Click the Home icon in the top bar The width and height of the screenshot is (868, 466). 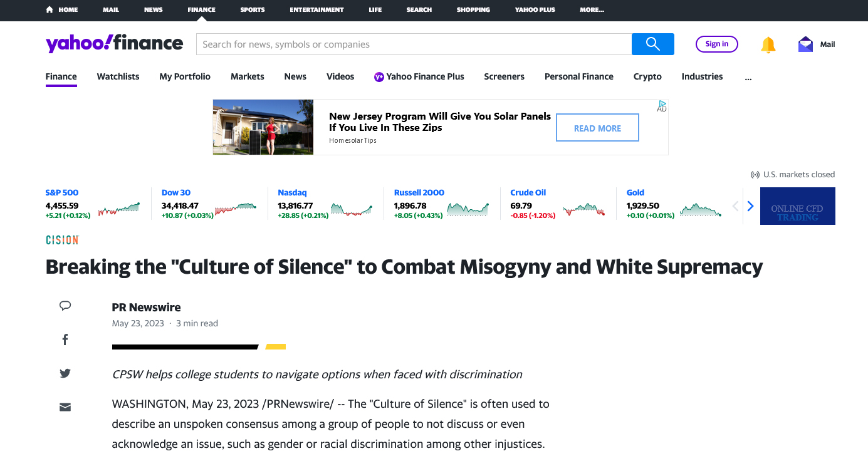(50, 9)
